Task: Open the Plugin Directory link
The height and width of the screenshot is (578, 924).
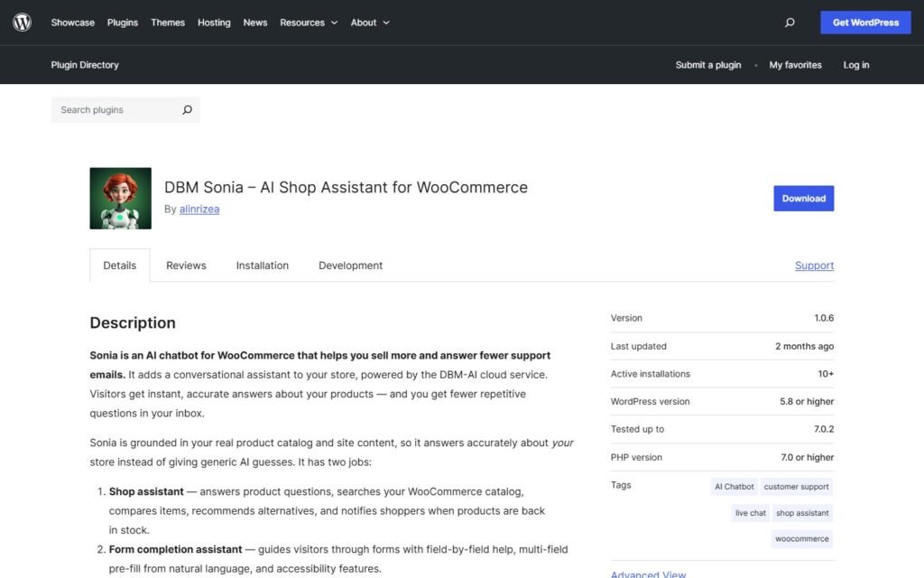Action: (85, 65)
